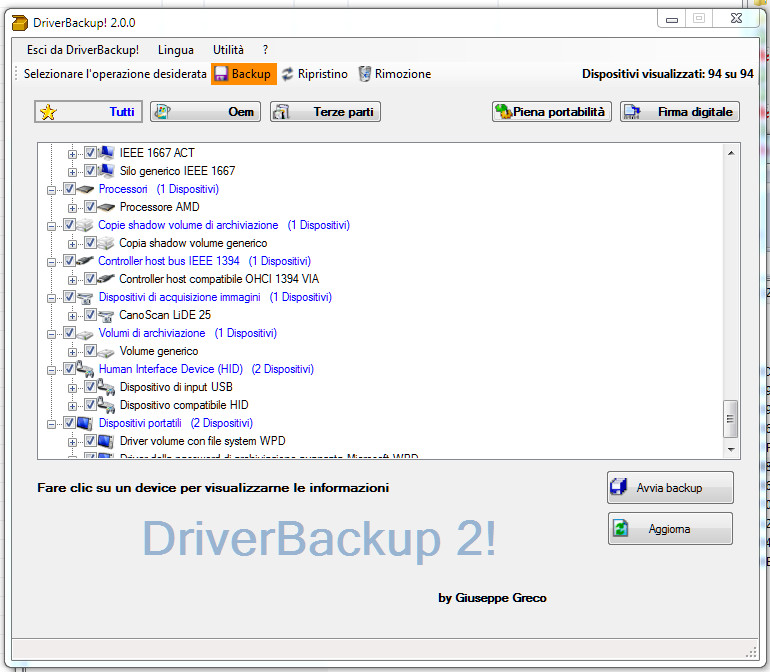This screenshot has height=672, width=770.
Task: Click the Piena portabilità icon
Action: [504, 112]
